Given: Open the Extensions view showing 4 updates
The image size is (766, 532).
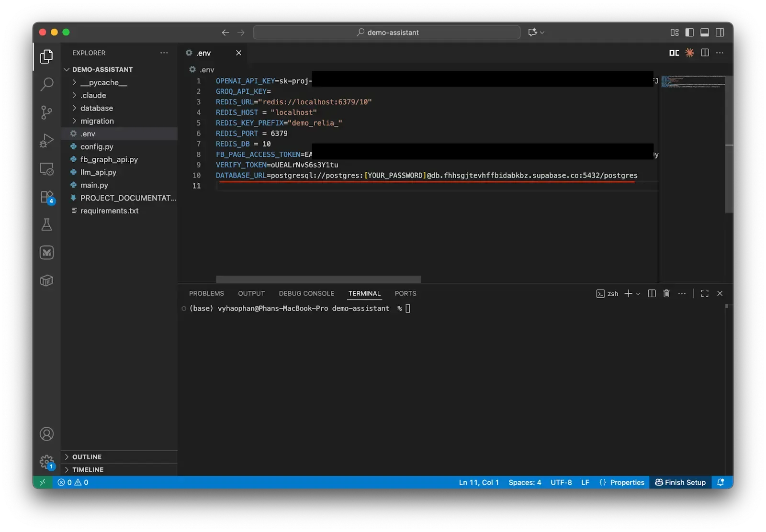Looking at the screenshot, I should coord(46,197).
